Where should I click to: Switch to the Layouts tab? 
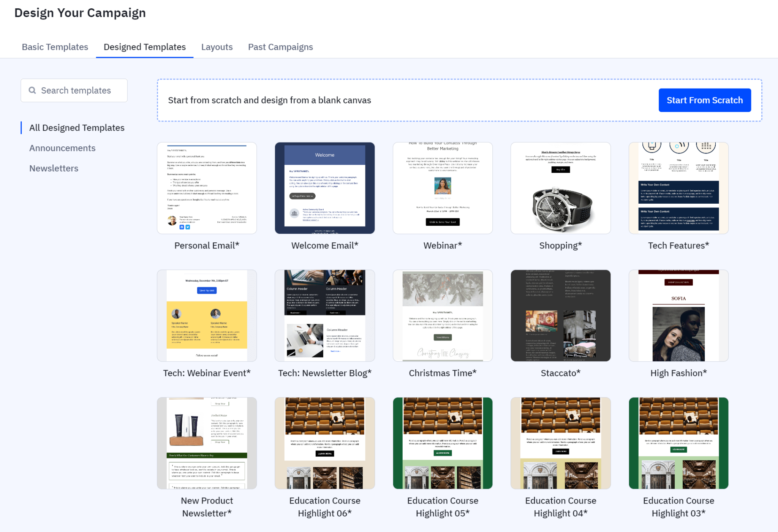tap(217, 47)
